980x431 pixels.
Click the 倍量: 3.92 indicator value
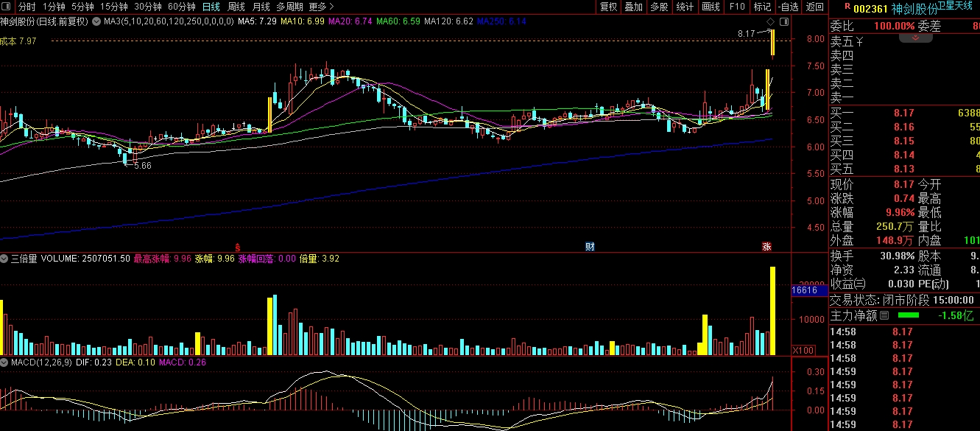pyautogui.click(x=320, y=259)
